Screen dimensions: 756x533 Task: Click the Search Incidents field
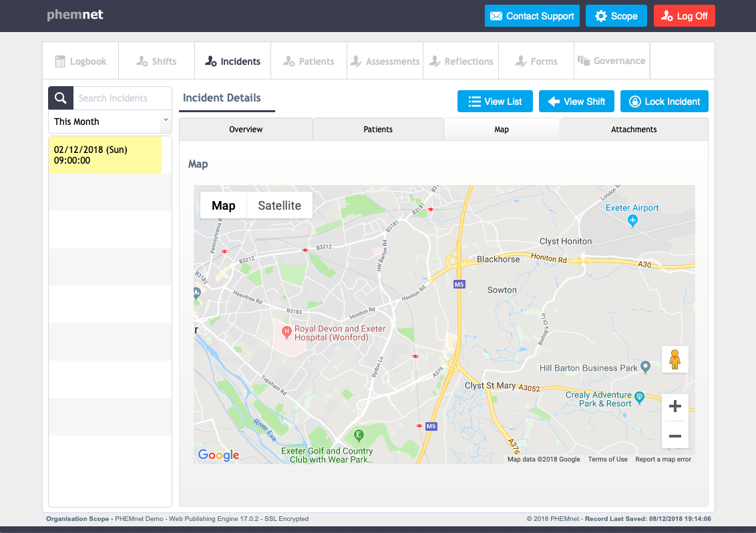click(x=122, y=98)
